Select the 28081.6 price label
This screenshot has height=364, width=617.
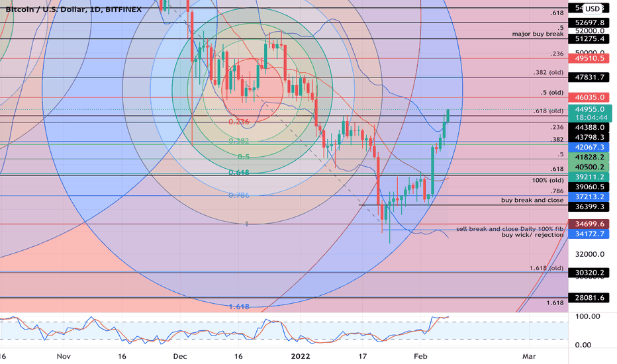[589, 298]
